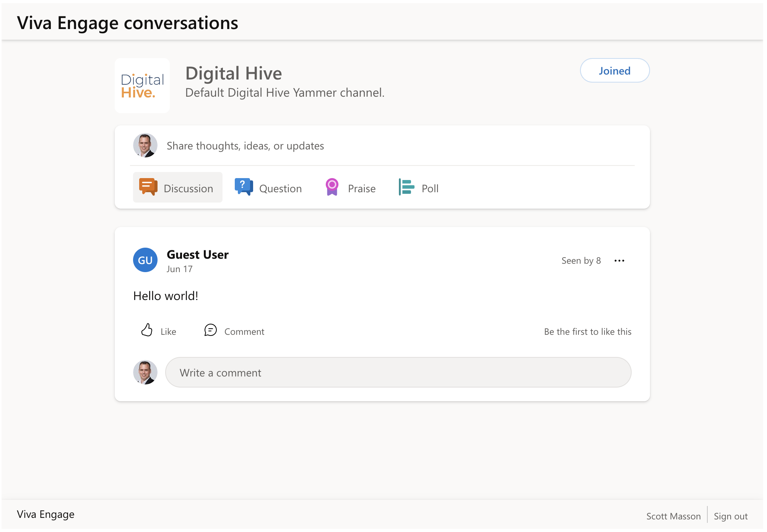Select the Poll post type

pos(430,188)
